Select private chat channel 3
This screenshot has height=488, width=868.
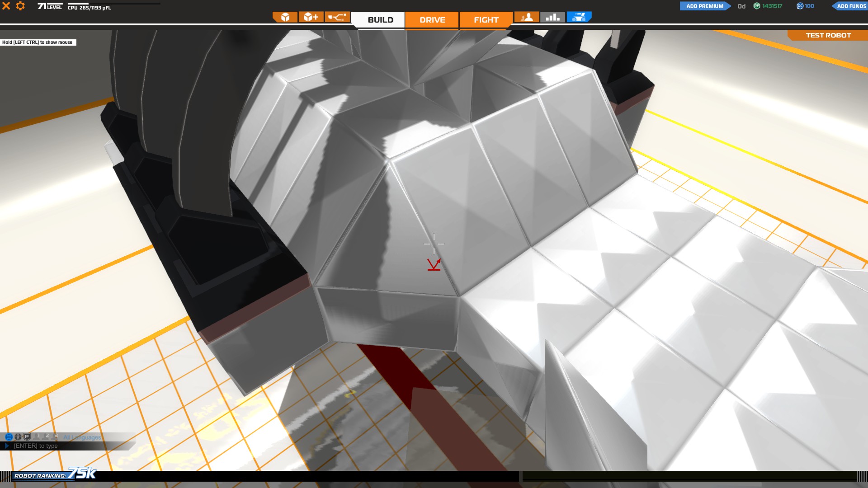[55, 436]
